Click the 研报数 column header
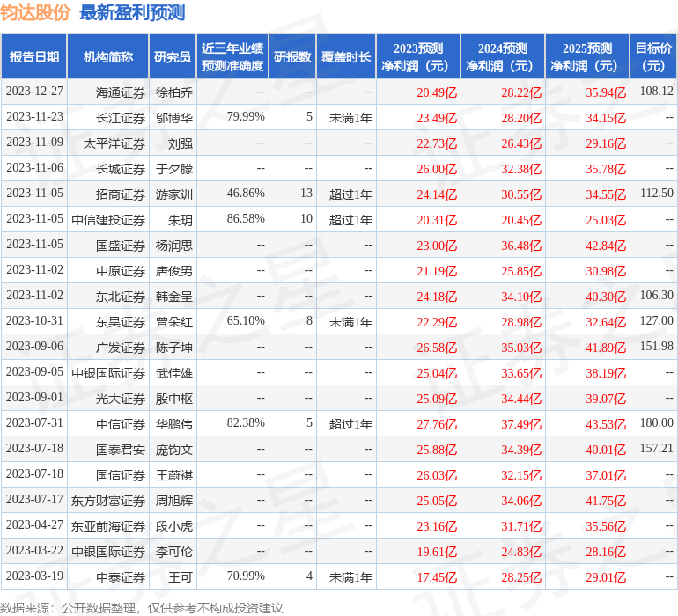 292,56
